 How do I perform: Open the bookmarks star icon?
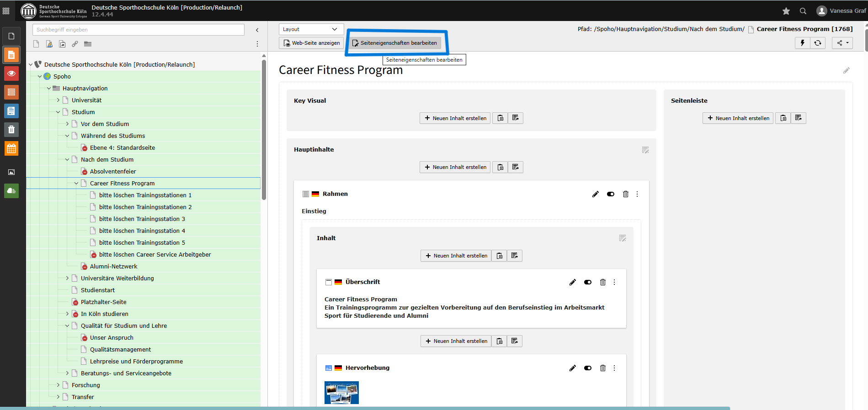click(786, 11)
